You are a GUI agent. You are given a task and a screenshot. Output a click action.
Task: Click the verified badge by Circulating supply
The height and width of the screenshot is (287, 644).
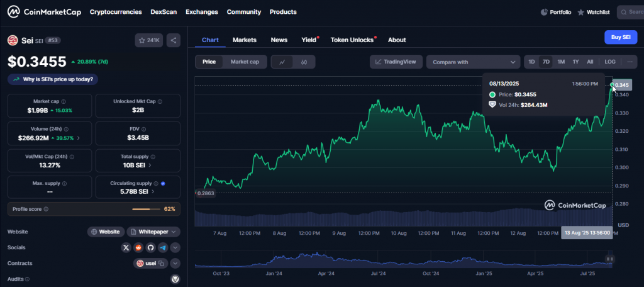point(163,183)
